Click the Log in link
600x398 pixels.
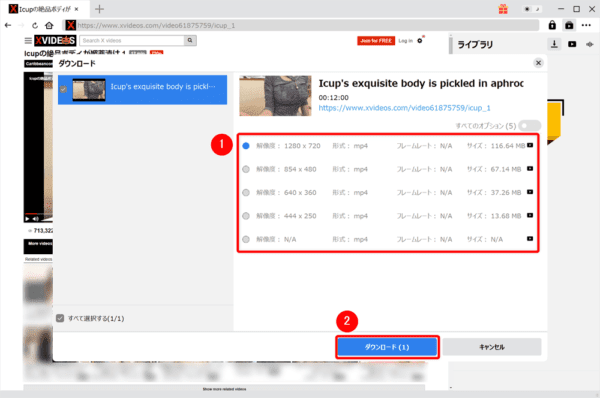(x=405, y=41)
